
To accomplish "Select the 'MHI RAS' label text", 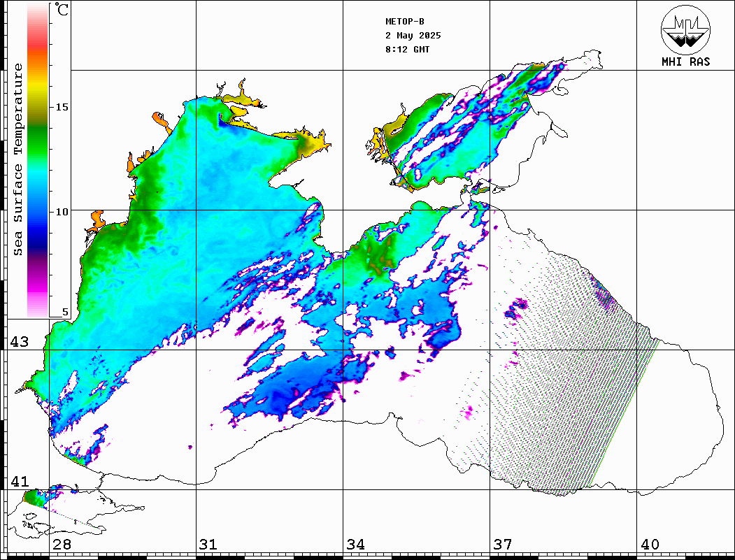I will (685, 62).
